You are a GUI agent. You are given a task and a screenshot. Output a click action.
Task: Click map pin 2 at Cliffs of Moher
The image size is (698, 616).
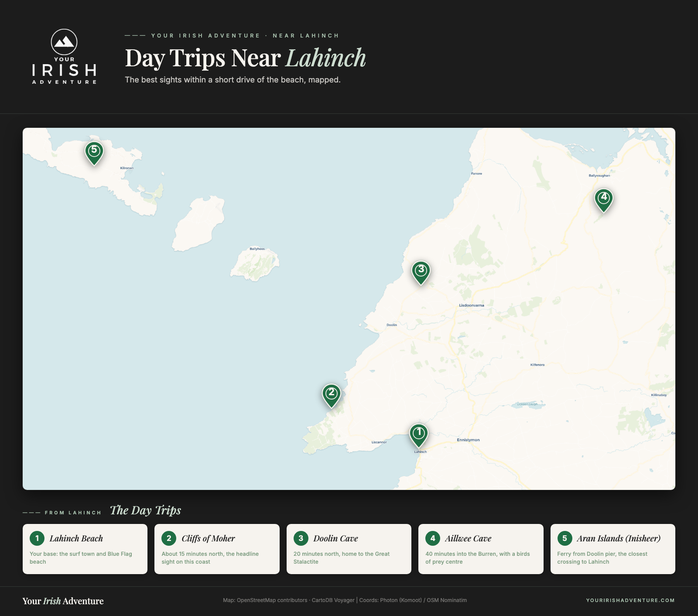(332, 395)
